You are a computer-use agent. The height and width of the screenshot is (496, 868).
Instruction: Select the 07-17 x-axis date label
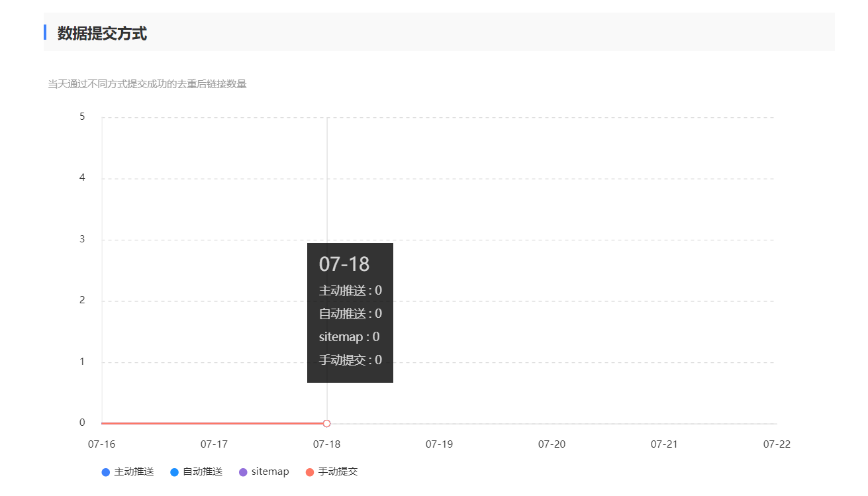[x=214, y=444]
